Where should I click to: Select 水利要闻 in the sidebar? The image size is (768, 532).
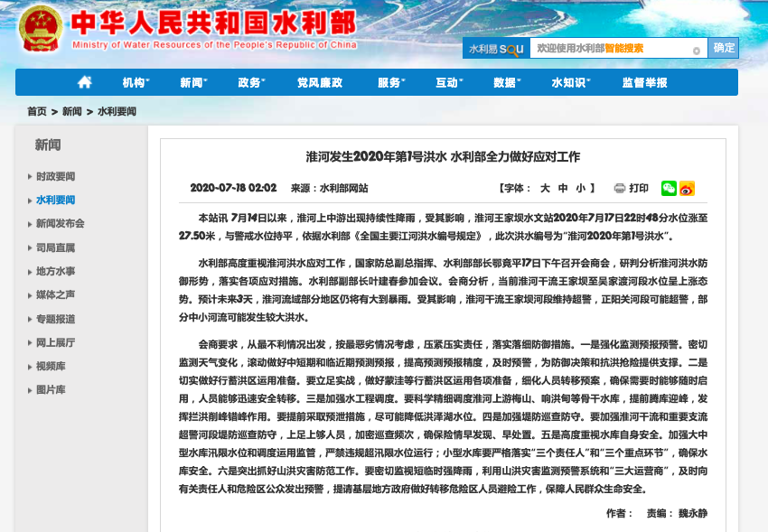[55, 200]
